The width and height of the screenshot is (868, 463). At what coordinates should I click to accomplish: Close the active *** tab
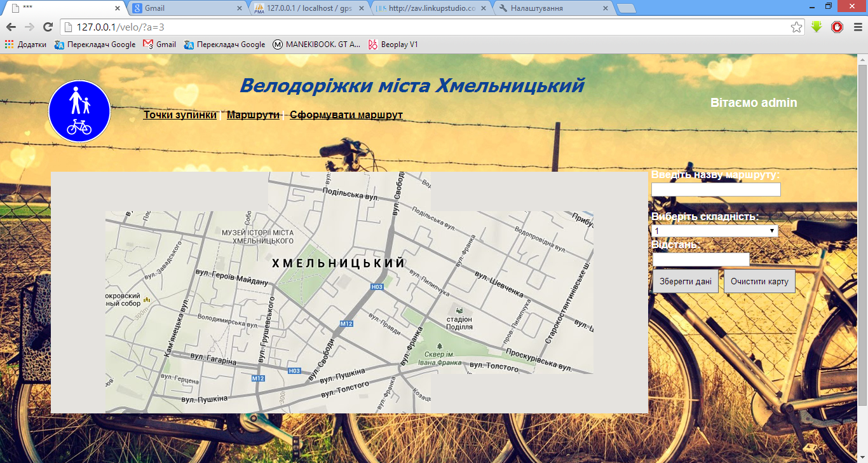click(118, 9)
